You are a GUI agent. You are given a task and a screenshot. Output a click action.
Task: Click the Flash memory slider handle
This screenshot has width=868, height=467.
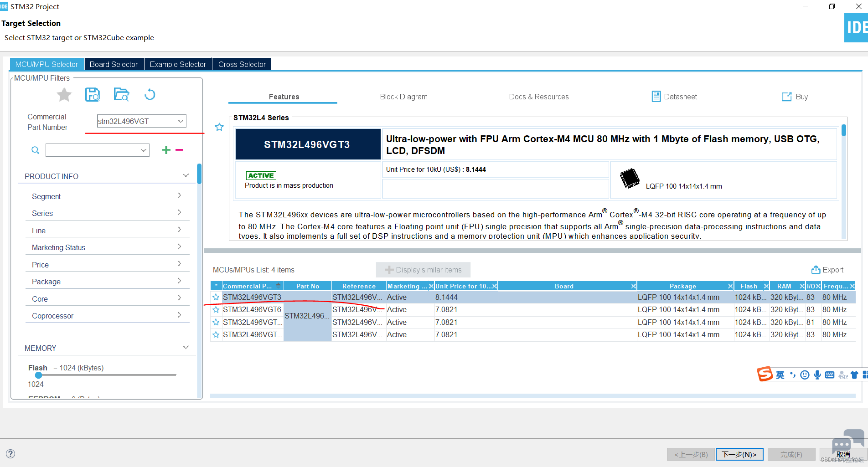[x=39, y=375]
